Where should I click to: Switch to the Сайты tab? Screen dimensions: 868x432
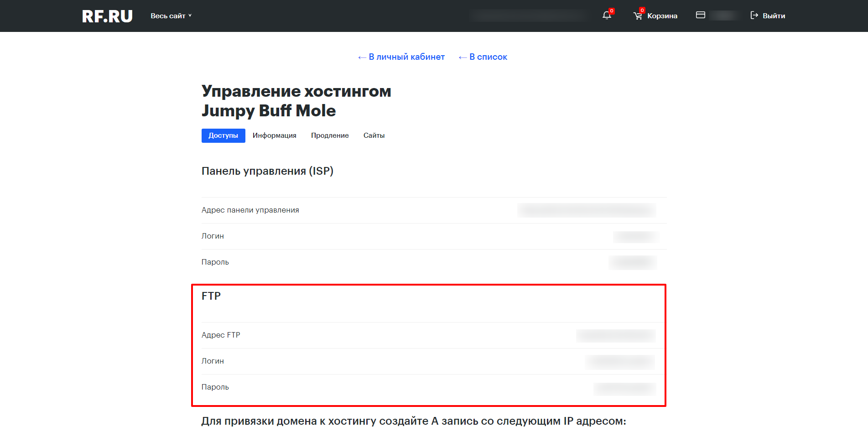(374, 135)
